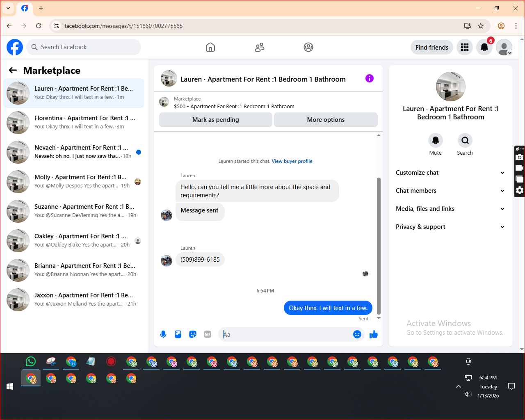Open the Oakley apartment conversation
The width and height of the screenshot is (525, 420).
[x=74, y=241]
